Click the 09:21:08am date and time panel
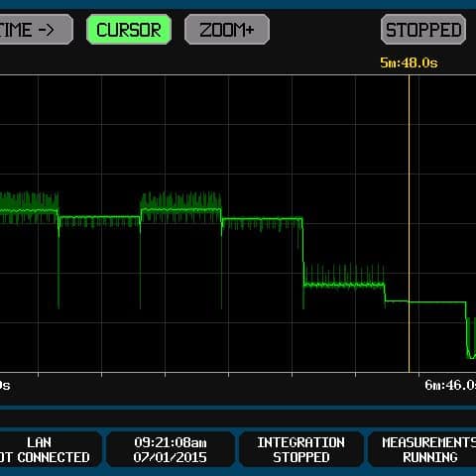476x476 pixels. tap(171, 450)
